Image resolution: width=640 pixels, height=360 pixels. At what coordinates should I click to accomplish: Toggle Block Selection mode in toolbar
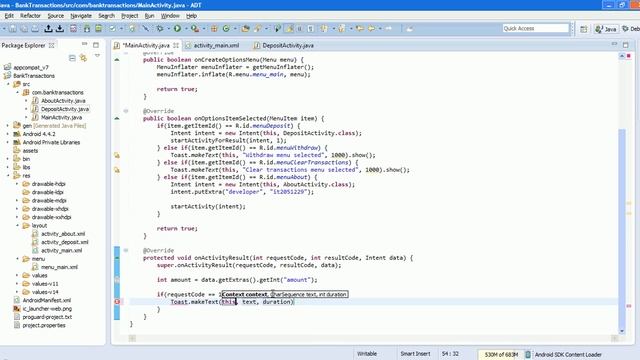[300, 29]
